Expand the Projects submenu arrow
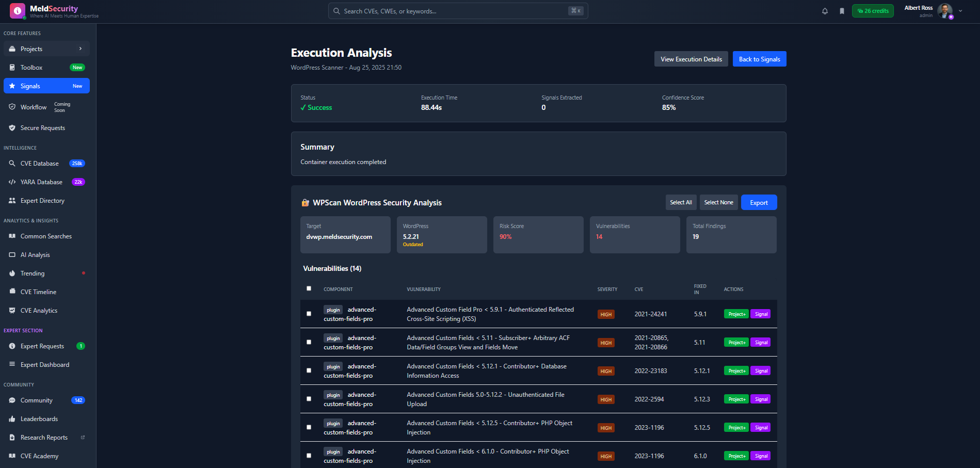 coord(81,49)
